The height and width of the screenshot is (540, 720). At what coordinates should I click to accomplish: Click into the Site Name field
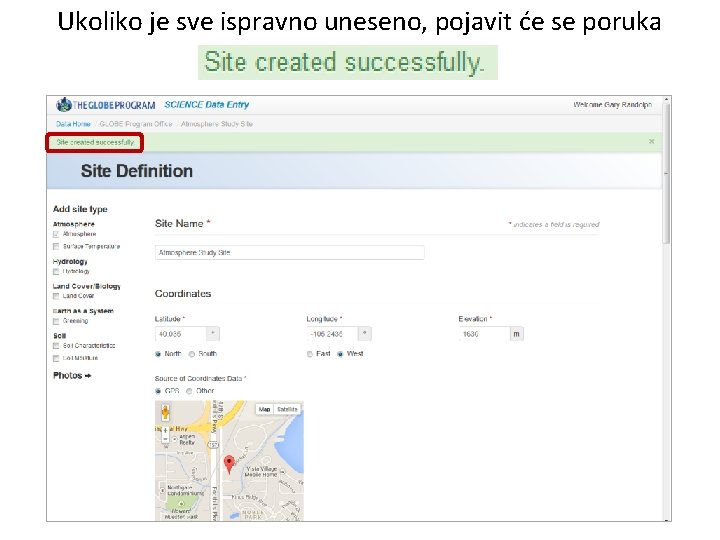(x=290, y=253)
